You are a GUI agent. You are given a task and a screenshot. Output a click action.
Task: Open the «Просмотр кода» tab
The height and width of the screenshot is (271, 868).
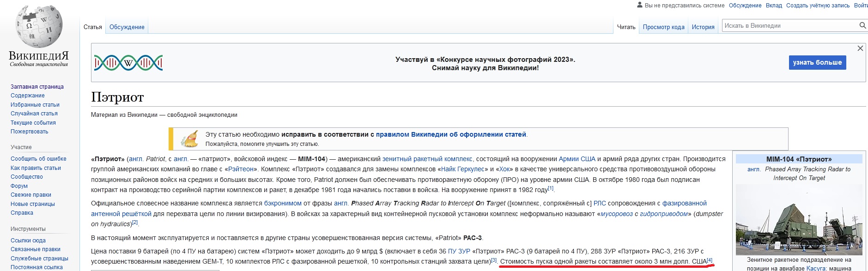(664, 27)
